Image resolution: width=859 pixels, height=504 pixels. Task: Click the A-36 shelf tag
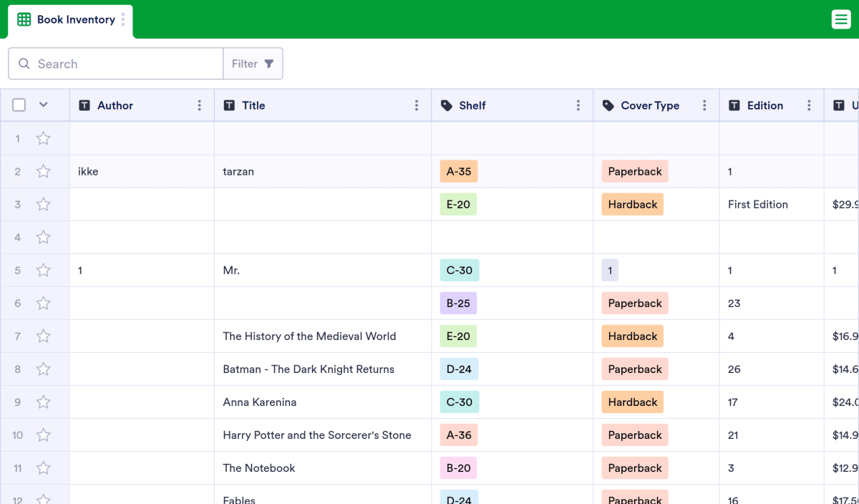tap(459, 435)
